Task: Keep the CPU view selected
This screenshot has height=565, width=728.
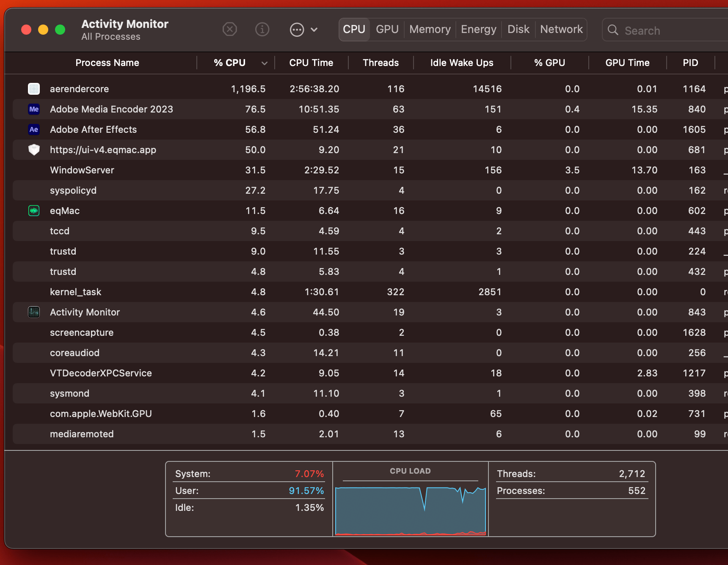Action: click(354, 29)
